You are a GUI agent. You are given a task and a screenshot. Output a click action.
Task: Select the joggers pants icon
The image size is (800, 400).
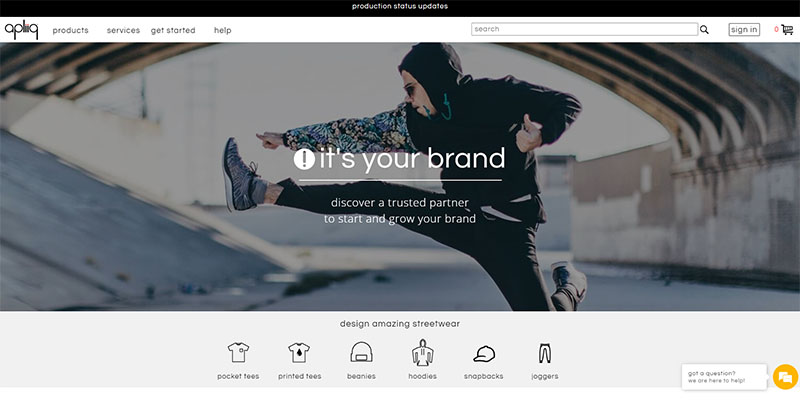click(x=545, y=353)
